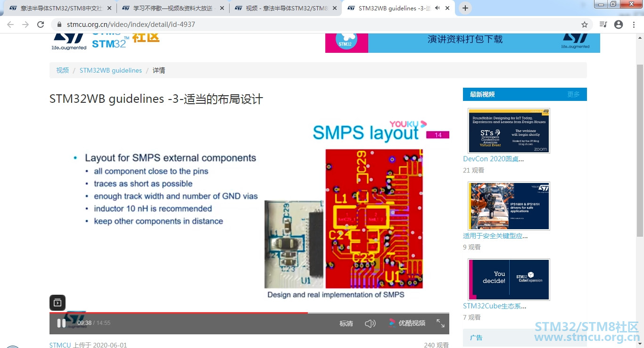This screenshot has width=644, height=348.
Task: Enter fullscreen mode in the video player
Action: 440,323
